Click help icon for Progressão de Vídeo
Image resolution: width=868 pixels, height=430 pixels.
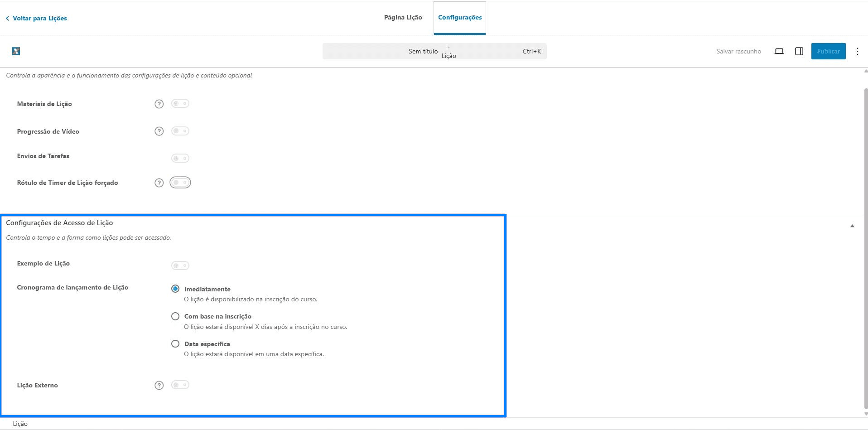coord(159,131)
